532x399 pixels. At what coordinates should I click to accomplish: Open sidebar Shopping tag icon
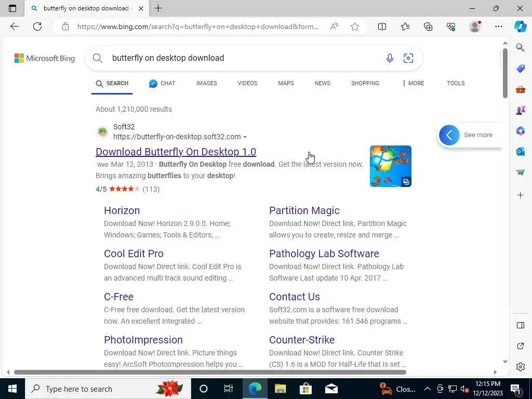coord(520,68)
